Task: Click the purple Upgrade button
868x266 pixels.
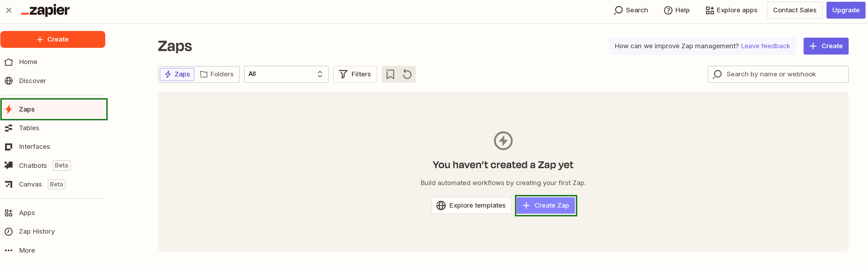Action: coord(845,10)
